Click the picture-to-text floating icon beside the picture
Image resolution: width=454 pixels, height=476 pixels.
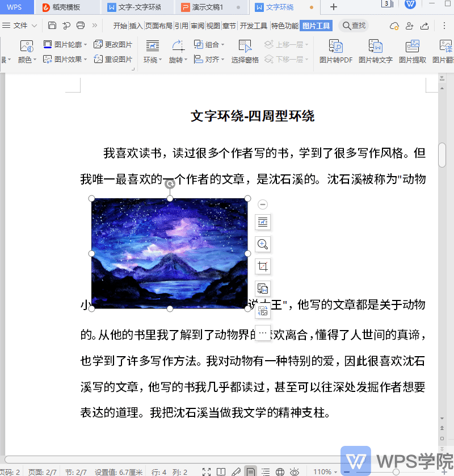[263, 289]
